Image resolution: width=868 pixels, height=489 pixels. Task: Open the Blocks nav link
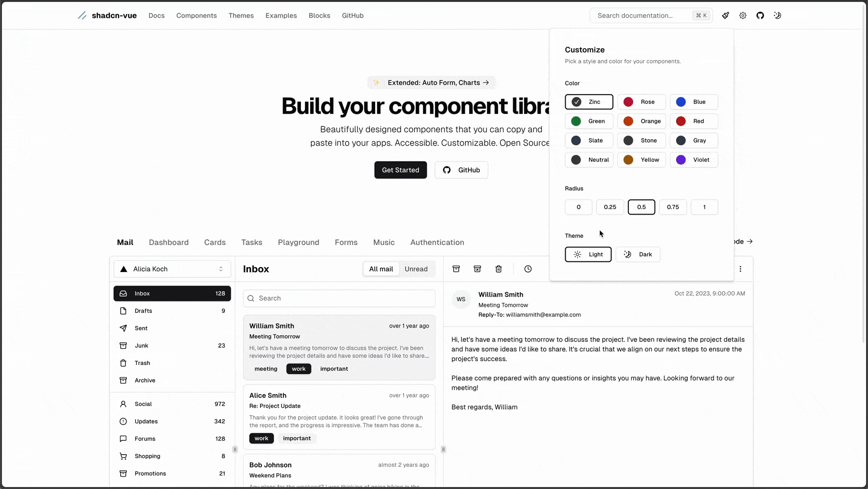(319, 15)
